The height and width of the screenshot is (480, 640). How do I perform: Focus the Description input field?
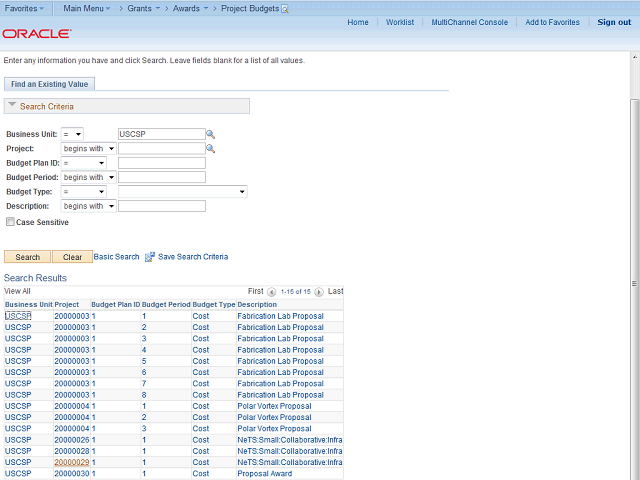[x=162, y=206]
